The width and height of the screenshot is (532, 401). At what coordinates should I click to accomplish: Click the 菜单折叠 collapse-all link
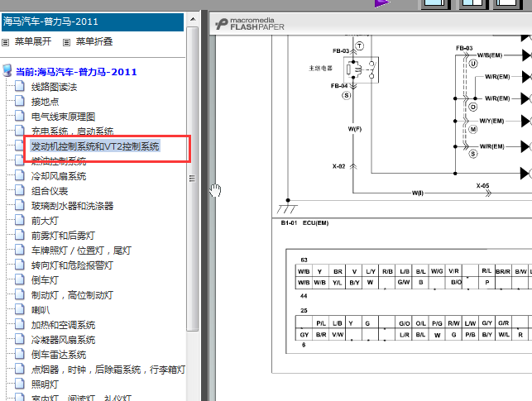94,41
